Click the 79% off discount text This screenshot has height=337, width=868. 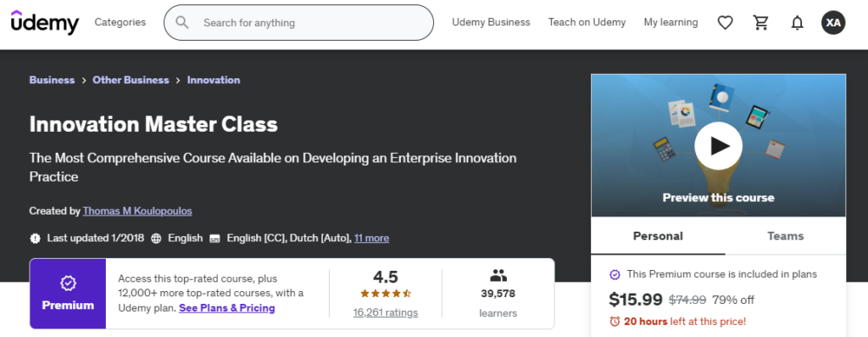[733, 300]
